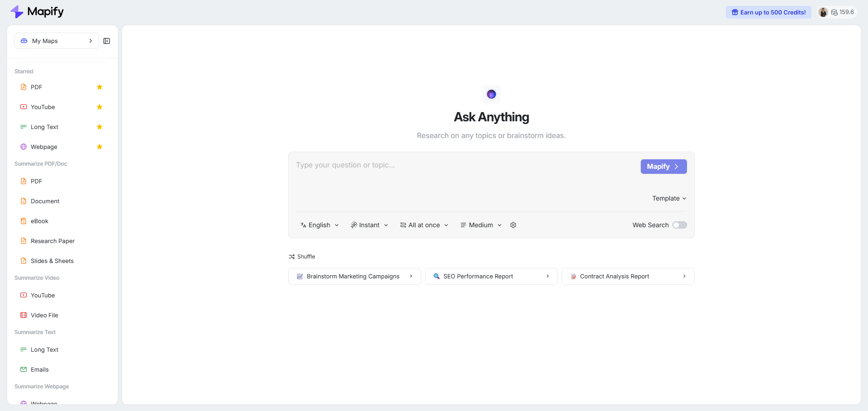Click the Shuffle suggestions button
Viewport: 868px width, 411px height.
point(302,257)
